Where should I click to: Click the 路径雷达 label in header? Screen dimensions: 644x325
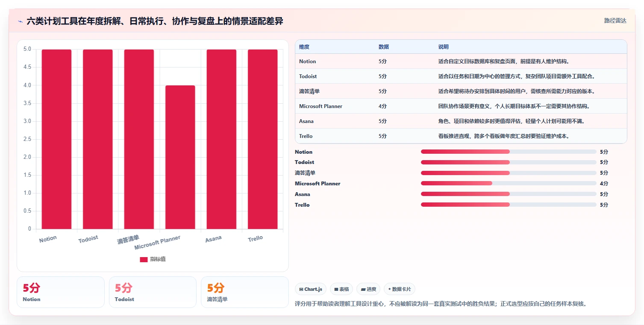615,20
